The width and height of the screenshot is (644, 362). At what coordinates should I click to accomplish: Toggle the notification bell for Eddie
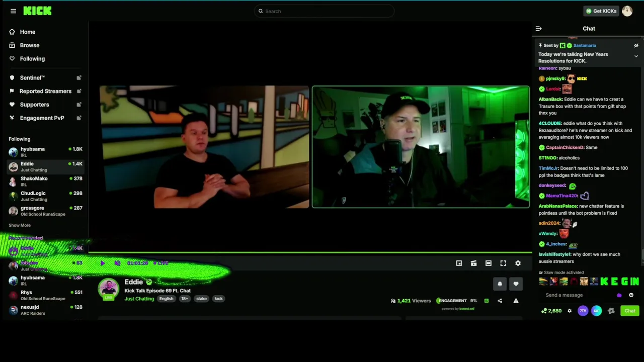click(500, 284)
